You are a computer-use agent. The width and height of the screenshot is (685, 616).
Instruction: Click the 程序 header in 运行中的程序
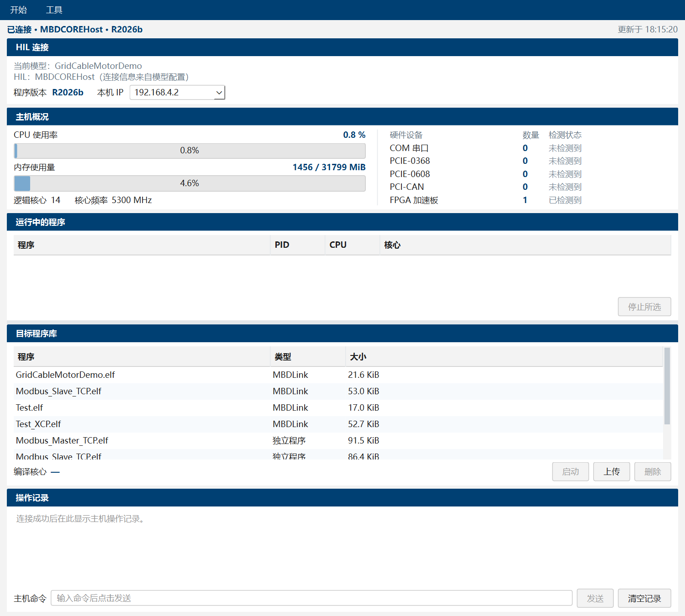142,245
